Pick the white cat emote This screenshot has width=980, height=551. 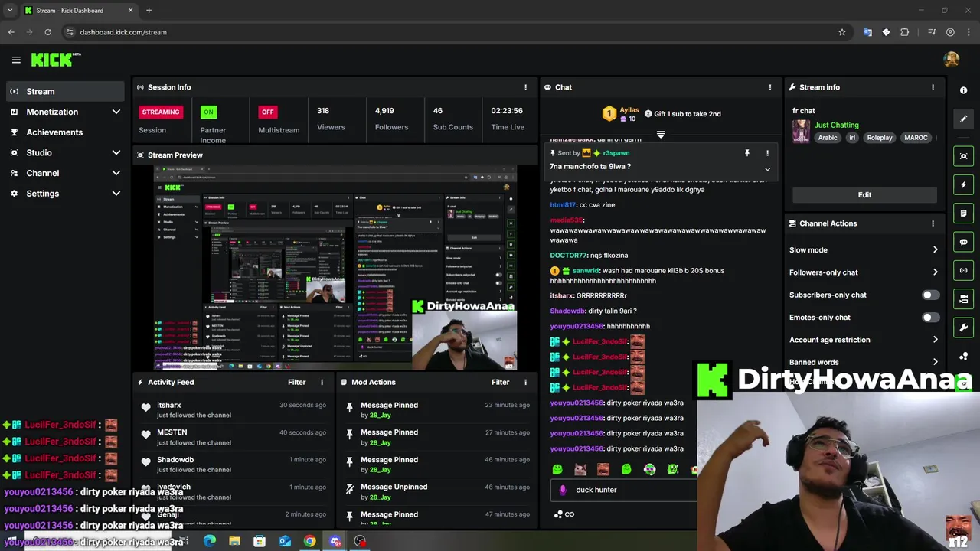(x=580, y=469)
